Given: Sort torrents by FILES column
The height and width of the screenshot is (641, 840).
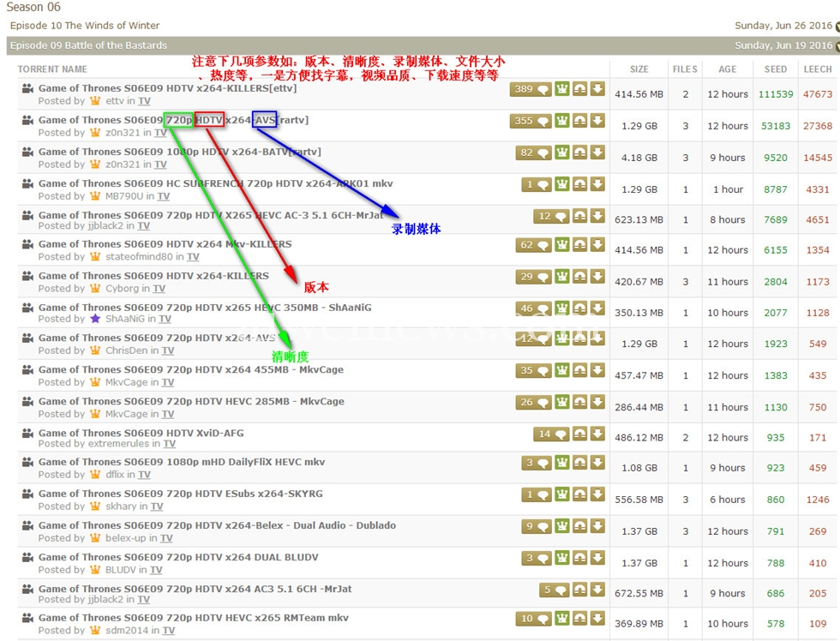Looking at the screenshot, I should 685,69.
